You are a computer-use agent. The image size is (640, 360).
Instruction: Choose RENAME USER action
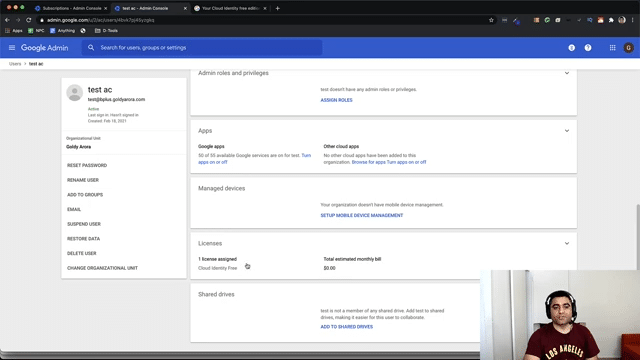[x=83, y=180]
